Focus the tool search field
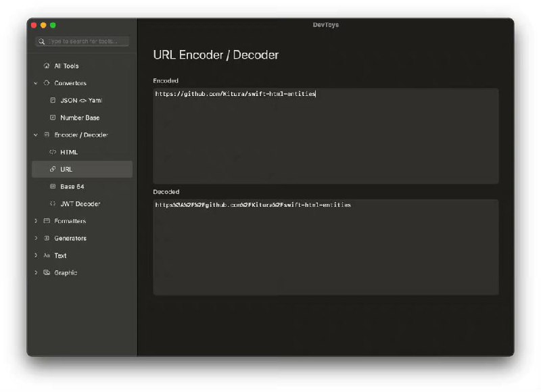The height and width of the screenshot is (392, 541). point(82,41)
